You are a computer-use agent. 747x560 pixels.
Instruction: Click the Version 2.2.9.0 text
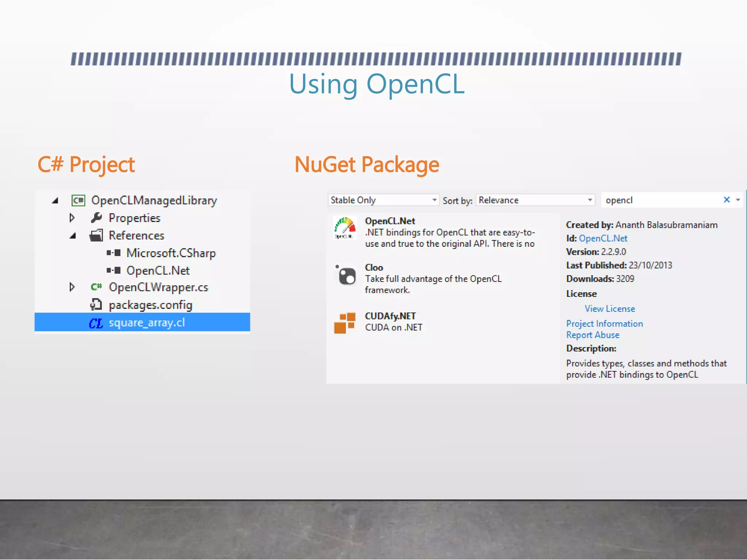596,252
